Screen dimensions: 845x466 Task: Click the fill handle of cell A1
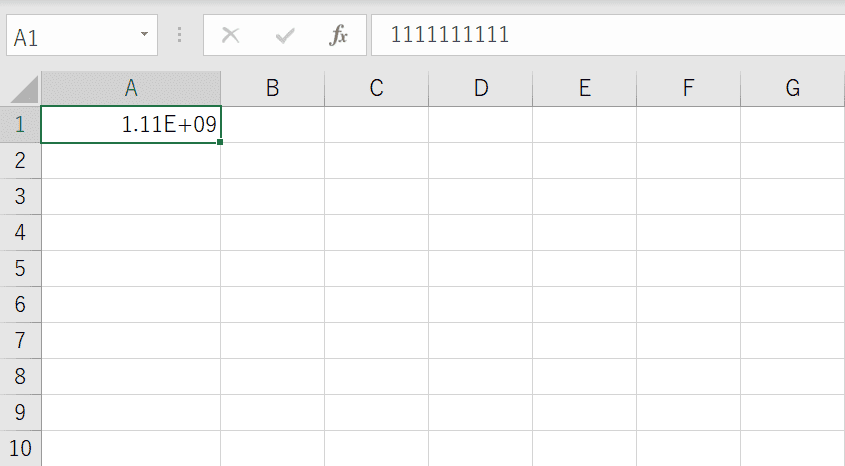pos(220,142)
